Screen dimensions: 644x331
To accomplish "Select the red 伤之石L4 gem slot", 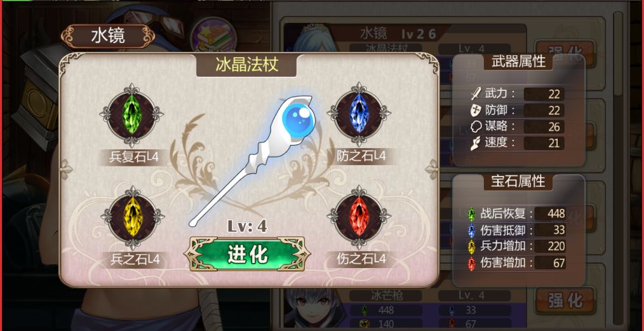I will tap(359, 217).
